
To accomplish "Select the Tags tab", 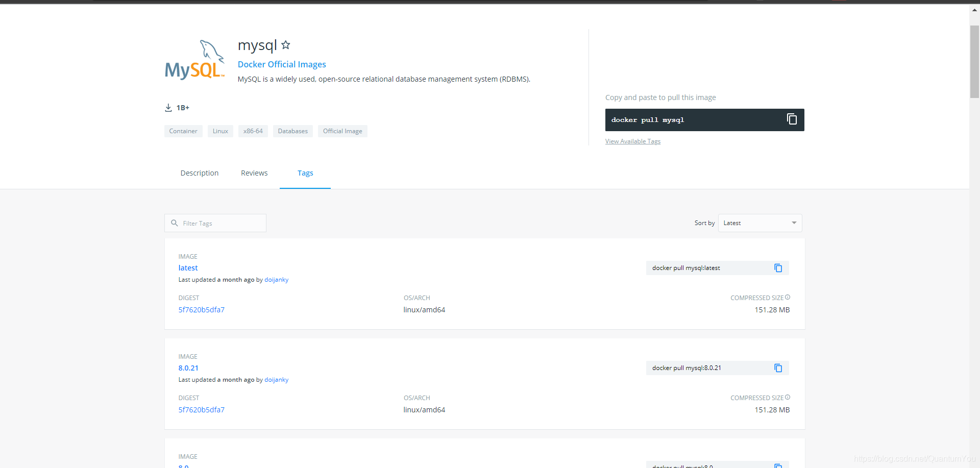I will pyautogui.click(x=305, y=173).
